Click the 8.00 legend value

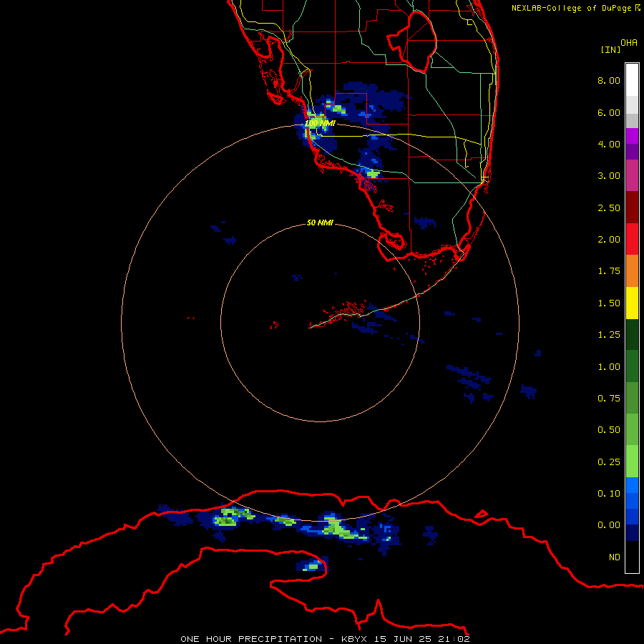609,80
